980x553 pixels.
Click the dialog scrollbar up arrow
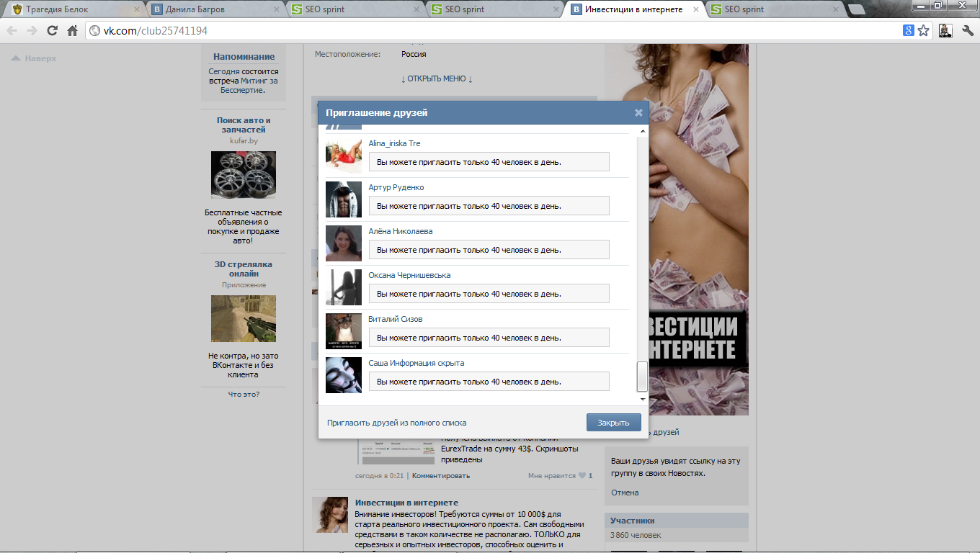643,130
